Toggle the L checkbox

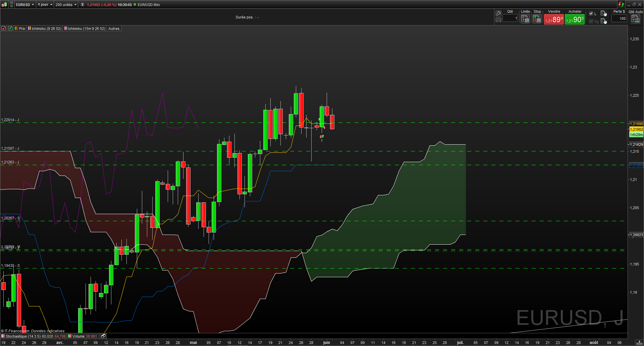pos(591,13)
